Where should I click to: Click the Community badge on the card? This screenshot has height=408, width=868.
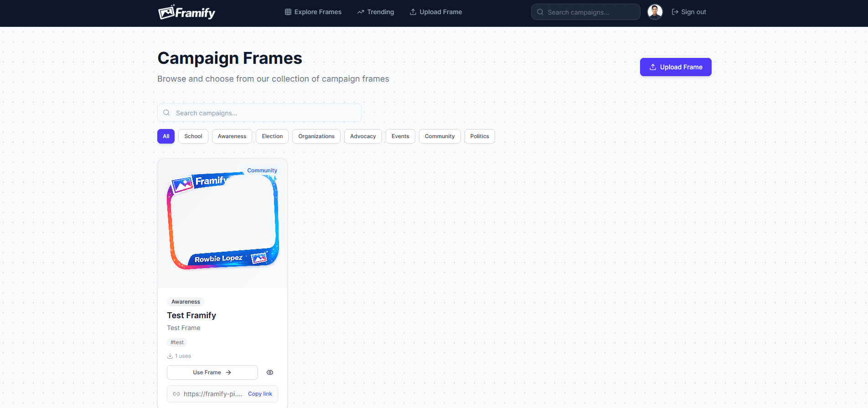262,170
